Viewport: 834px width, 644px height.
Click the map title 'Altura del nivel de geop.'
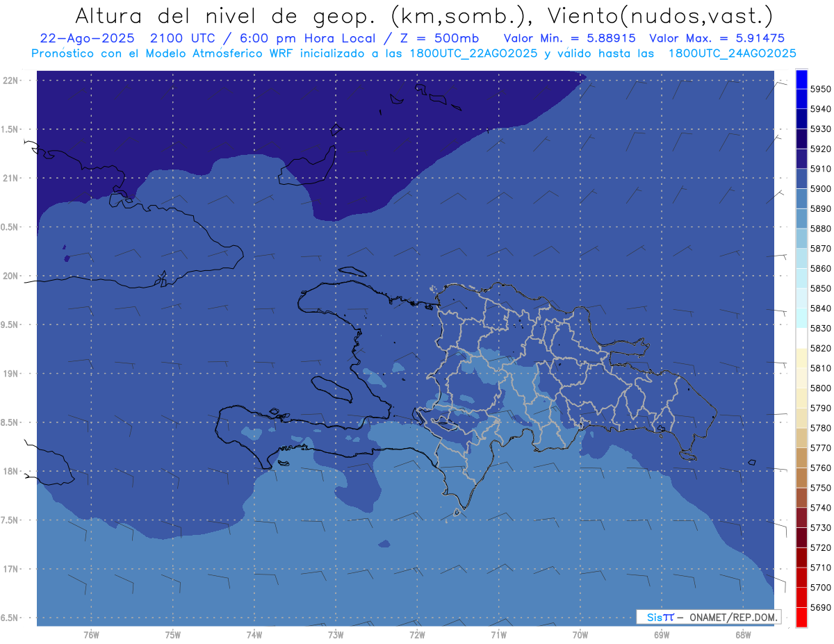coord(225,15)
